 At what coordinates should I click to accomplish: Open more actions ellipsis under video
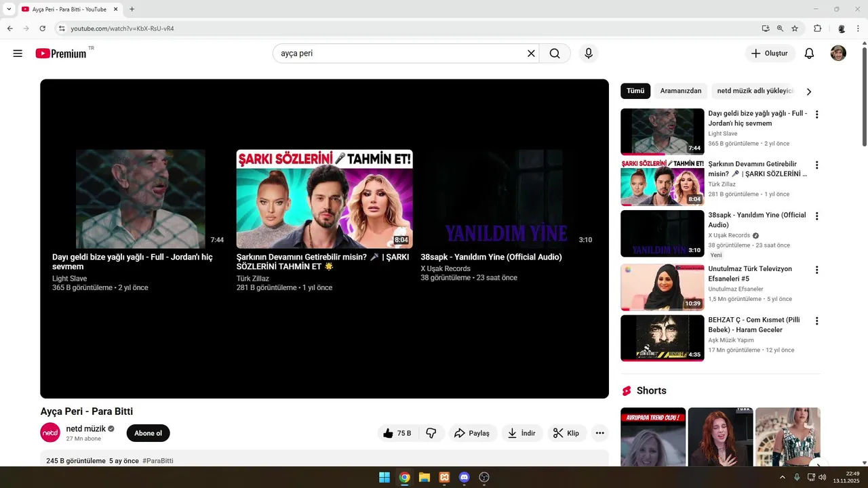[x=599, y=433]
